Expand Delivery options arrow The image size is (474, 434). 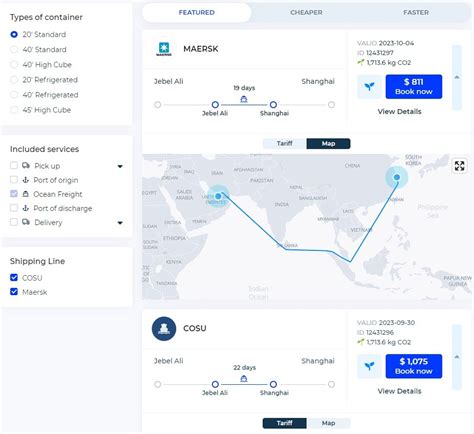click(120, 223)
